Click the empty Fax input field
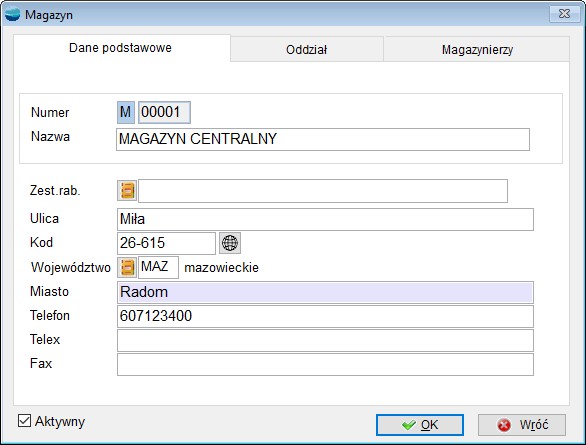Viewport: 586px width, 445px height. [325, 364]
